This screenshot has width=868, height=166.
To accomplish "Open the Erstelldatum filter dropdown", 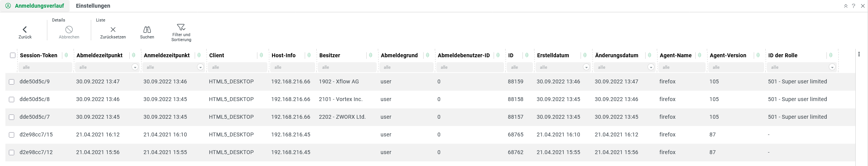I will pos(586,67).
